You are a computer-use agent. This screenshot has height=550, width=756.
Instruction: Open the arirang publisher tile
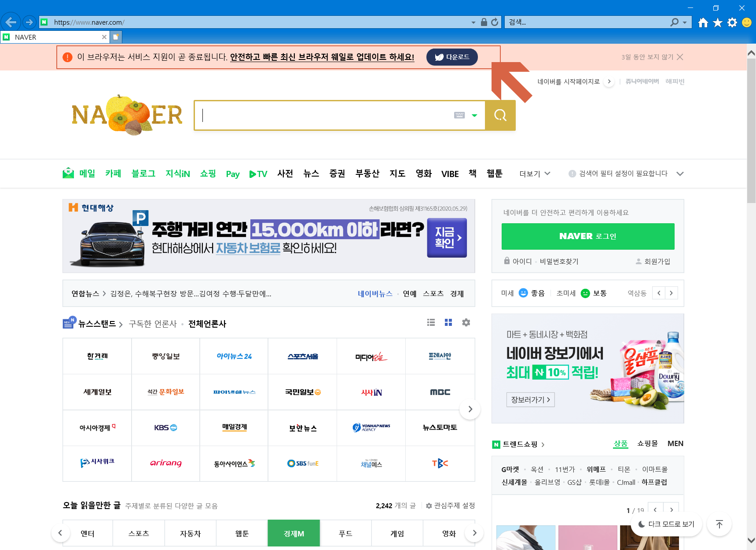pyautogui.click(x=165, y=463)
